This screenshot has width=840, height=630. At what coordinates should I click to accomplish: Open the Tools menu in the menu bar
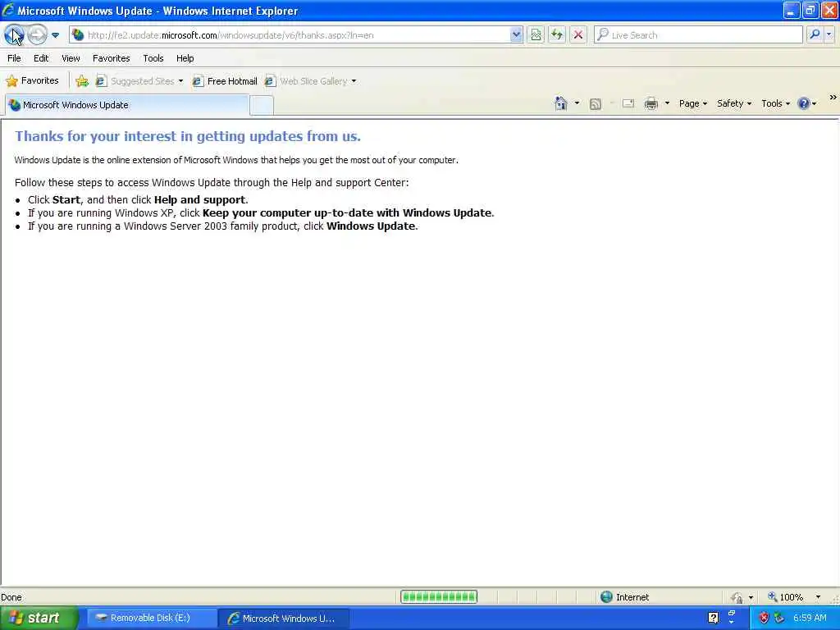pos(153,58)
